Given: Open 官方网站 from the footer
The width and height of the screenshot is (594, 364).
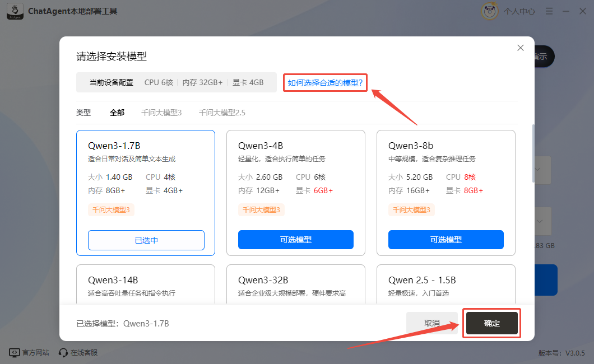Looking at the screenshot, I should coord(29,352).
